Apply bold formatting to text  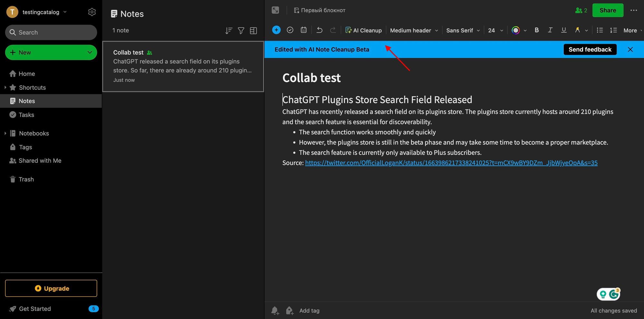click(536, 30)
